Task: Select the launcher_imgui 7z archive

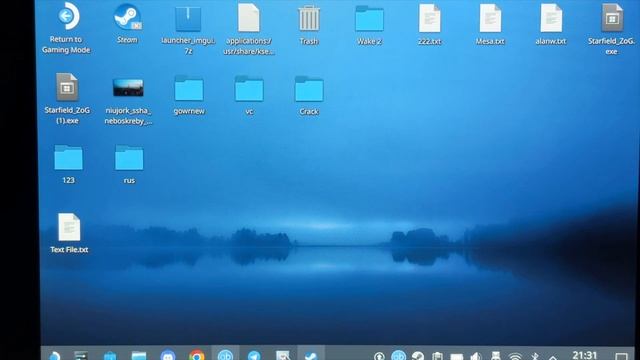Action: (x=188, y=29)
